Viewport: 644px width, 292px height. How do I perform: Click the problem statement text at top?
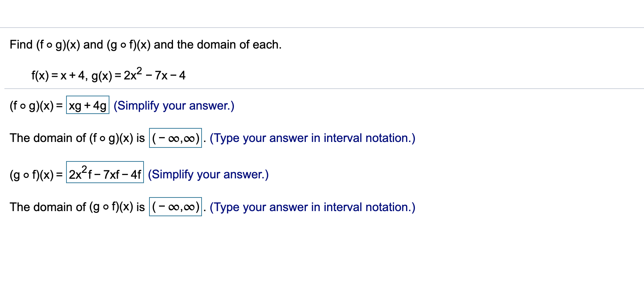[x=145, y=44]
